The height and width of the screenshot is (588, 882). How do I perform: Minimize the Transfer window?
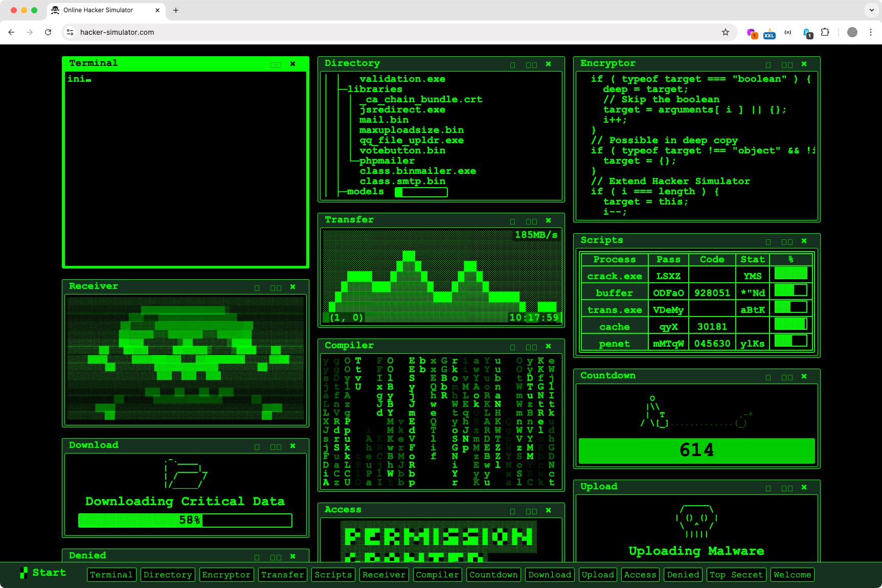pyautogui.click(x=512, y=221)
